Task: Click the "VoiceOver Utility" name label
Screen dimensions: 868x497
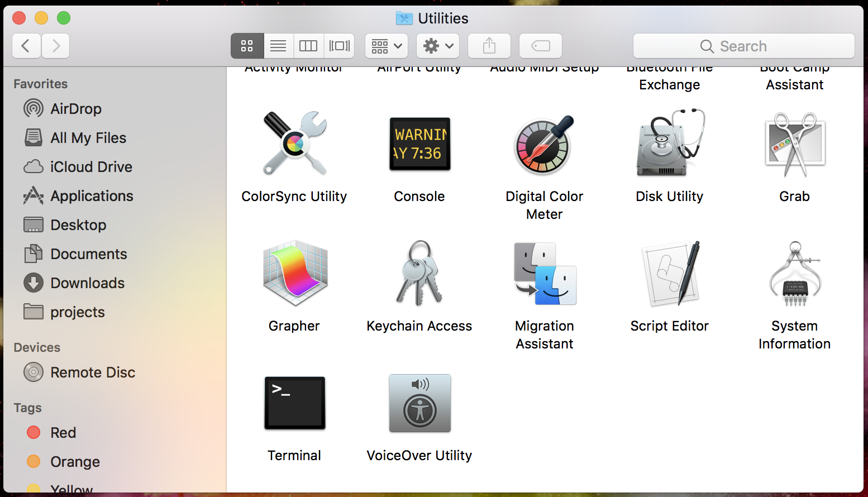Action: point(419,456)
